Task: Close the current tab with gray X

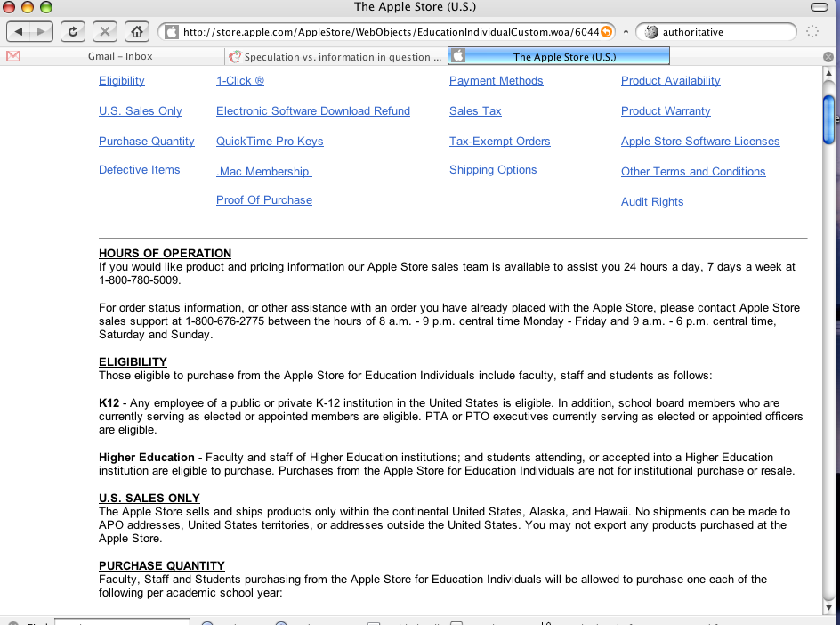Action: [x=828, y=57]
